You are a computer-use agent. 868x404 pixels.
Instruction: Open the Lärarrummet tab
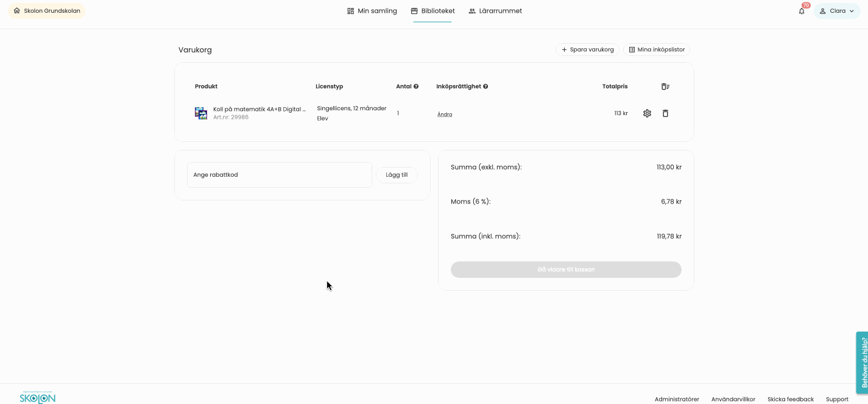495,10
